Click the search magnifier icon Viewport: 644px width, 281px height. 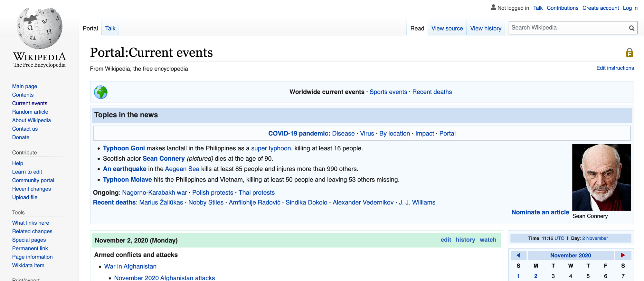click(632, 28)
